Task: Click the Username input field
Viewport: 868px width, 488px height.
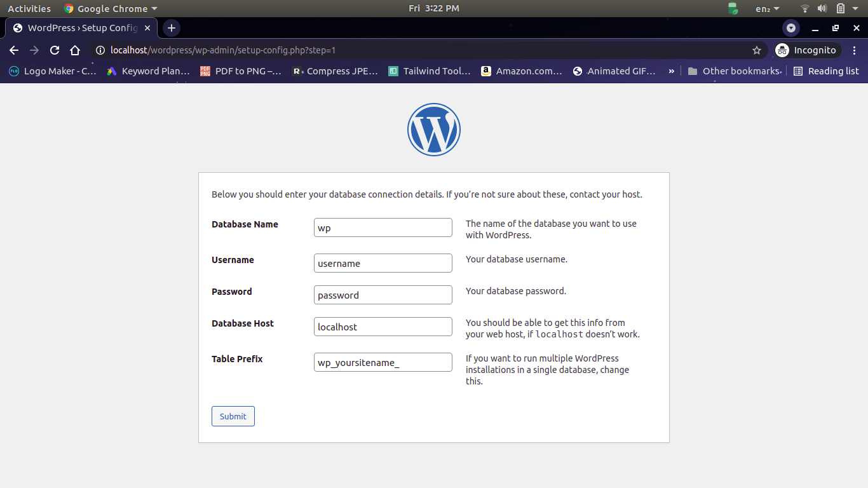Action: pyautogui.click(x=383, y=263)
